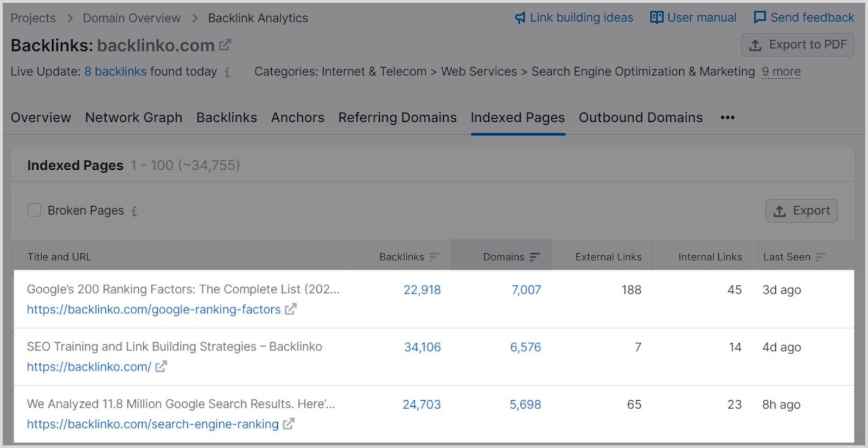868x448 pixels.
Task: Open the 8 backlinks found today link
Action: tap(115, 72)
